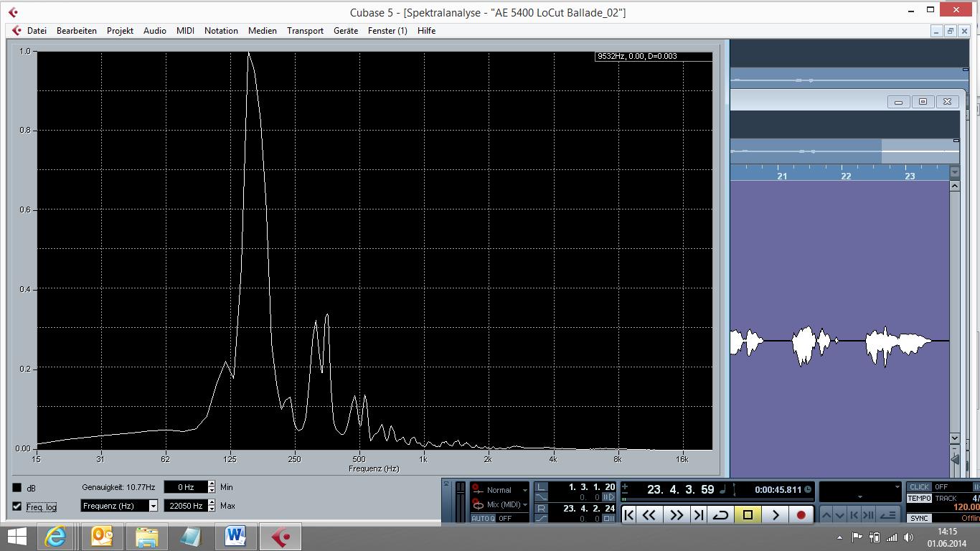Toggle the metronome CLICK button
This screenshot has width=980, height=551.
click(919, 487)
